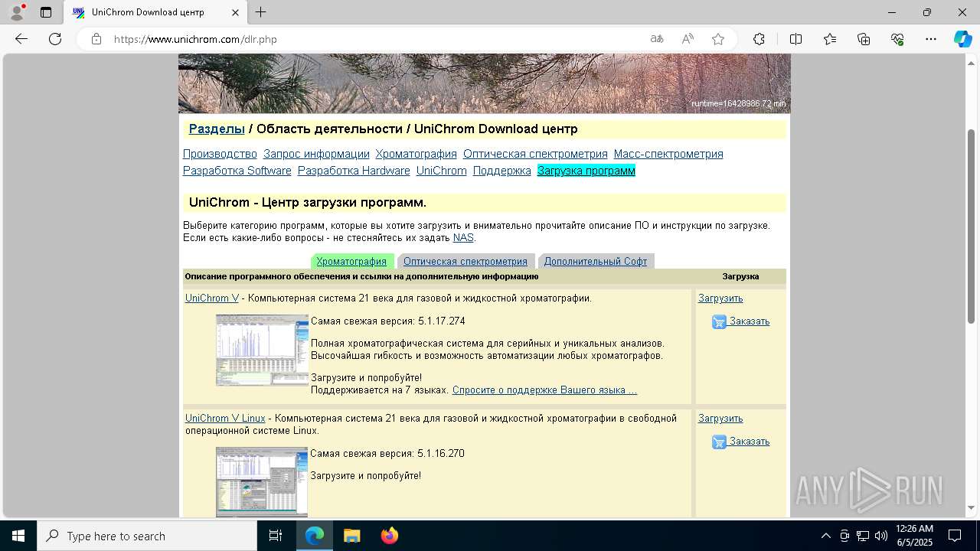Open Collections panel
The height and width of the screenshot is (551, 980).
pos(864,39)
